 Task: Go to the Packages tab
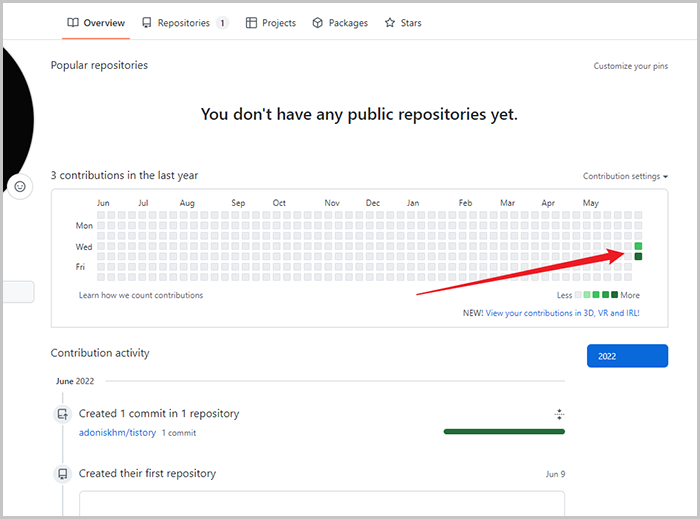[340, 23]
